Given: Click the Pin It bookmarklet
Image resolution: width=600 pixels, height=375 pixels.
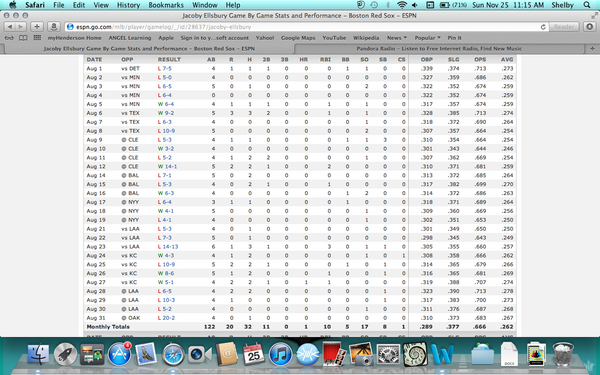Looking at the screenshot, I should coord(454,38).
